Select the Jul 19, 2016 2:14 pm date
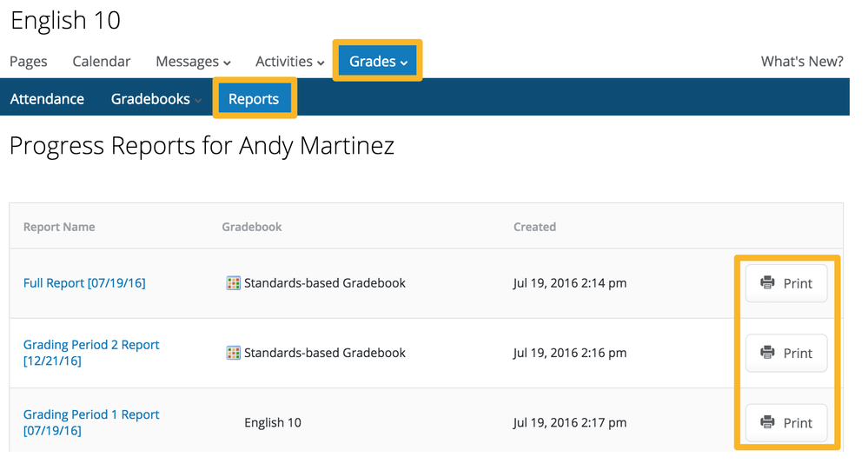Viewport: 868px width, 470px height. (x=570, y=283)
